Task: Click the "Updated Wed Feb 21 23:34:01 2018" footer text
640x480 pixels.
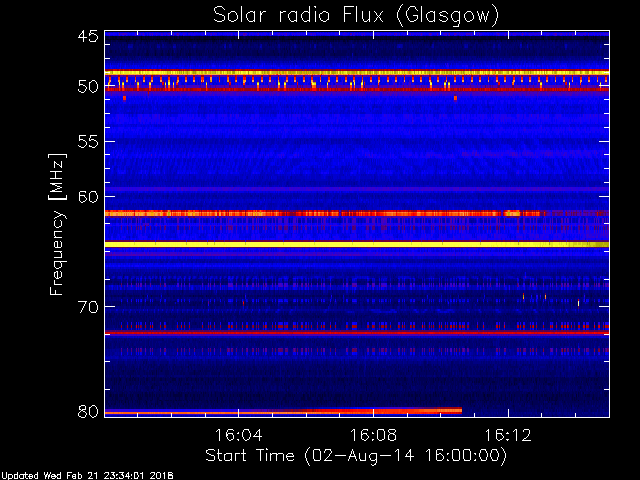Action: point(87,476)
